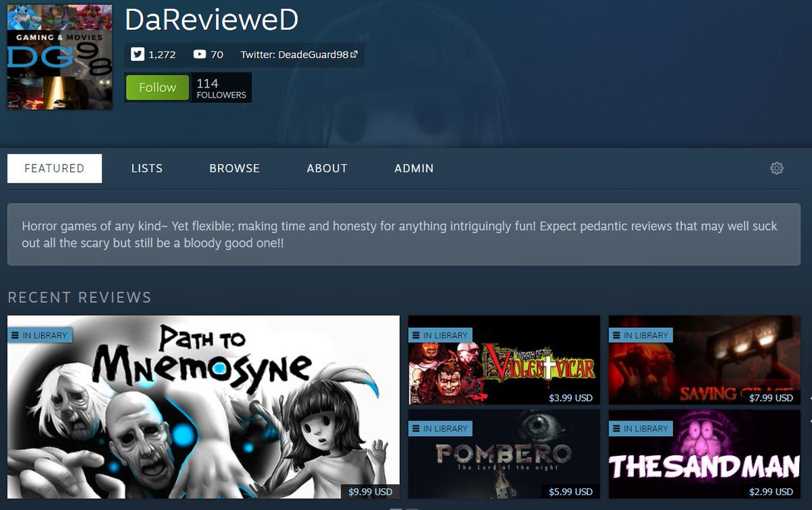Click In Library badge on Pombero

(x=441, y=429)
